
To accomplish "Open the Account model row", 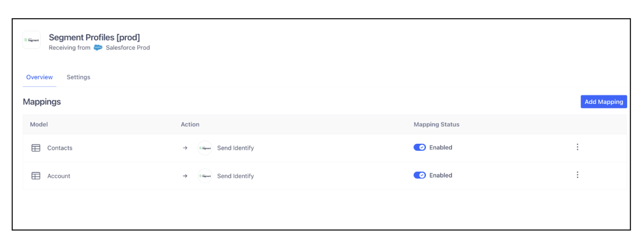I will (x=324, y=176).
